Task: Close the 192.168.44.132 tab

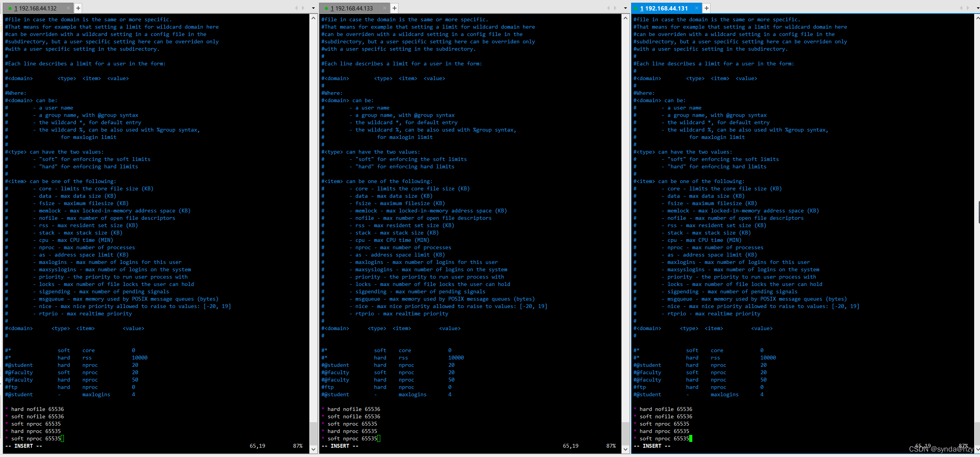Action: point(69,8)
